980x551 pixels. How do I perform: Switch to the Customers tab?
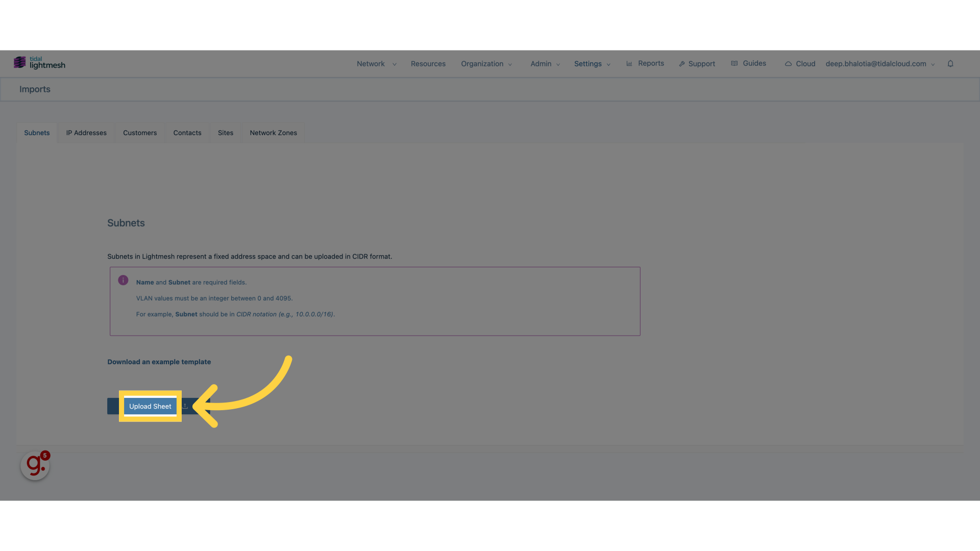139,133
